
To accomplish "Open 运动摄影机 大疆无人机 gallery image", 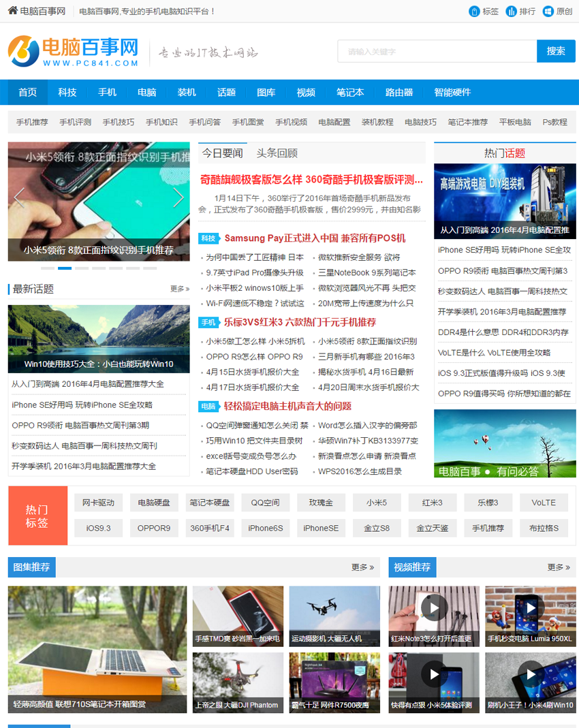I will point(334,616).
